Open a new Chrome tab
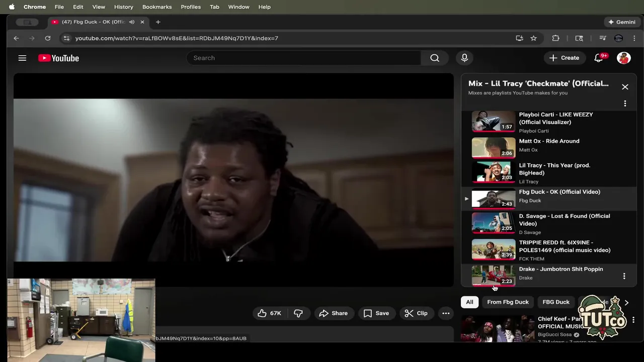The height and width of the screenshot is (362, 644). (158, 22)
